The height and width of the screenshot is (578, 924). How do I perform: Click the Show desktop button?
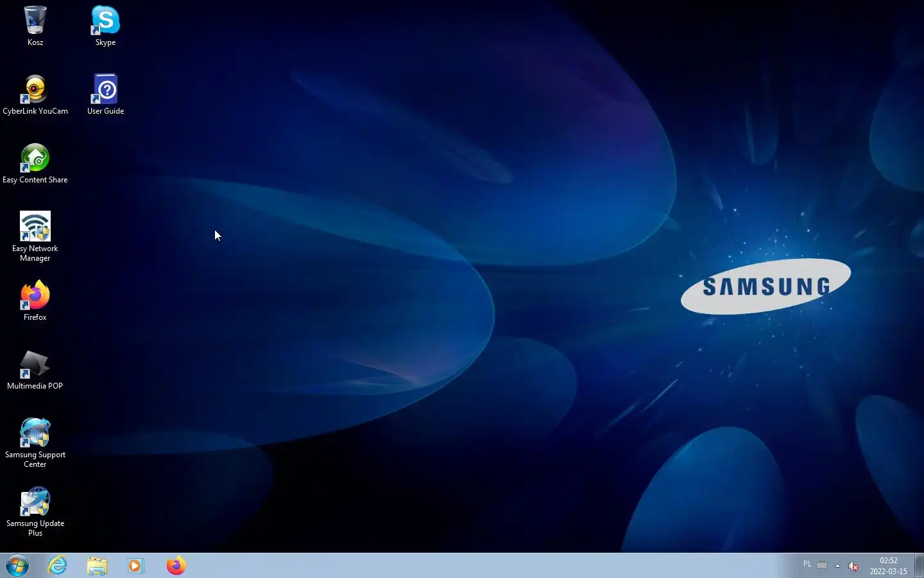pyautogui.click(x=919, y=566)
